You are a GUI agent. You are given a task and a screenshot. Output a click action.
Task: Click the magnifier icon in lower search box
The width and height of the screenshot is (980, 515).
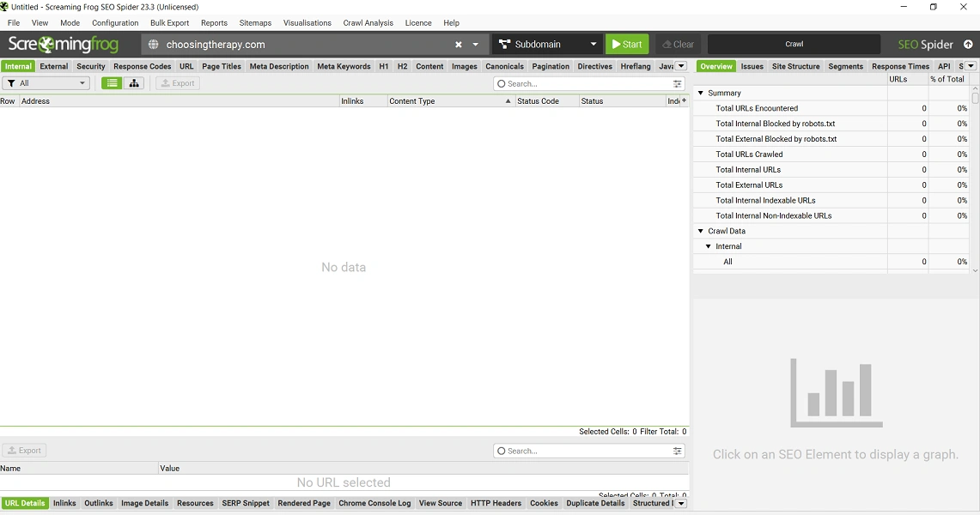[502, 451]
